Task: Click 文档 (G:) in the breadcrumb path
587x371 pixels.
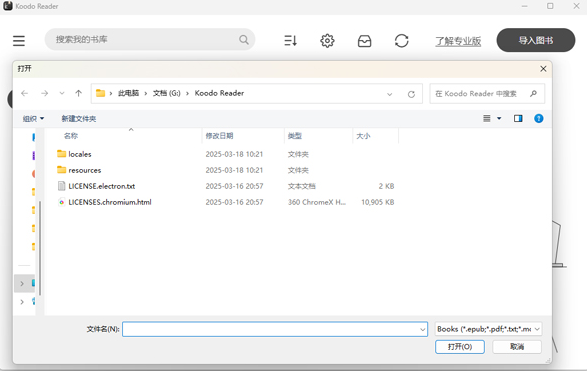Action: 167,93
